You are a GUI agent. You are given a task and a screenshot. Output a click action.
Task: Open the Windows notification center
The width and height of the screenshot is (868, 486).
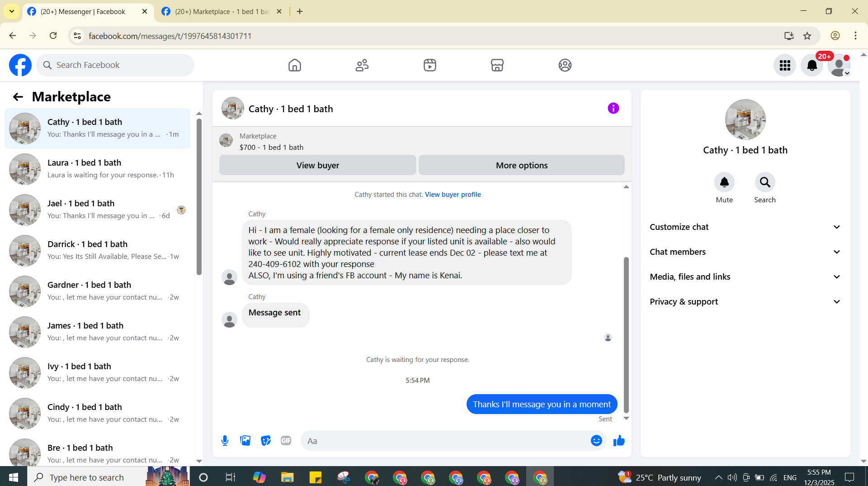[849, 477]
